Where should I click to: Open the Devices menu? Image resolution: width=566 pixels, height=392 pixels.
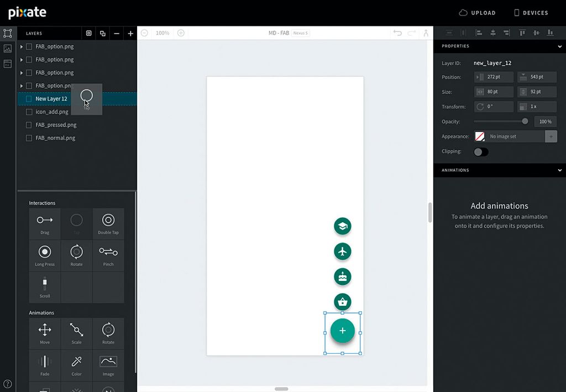click(x=530, y=12)
